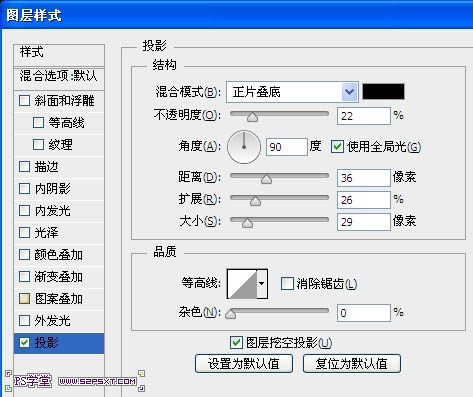Enable the 等高线 sub-option checkbox
473x397 pixels.
tap(38, 122)
